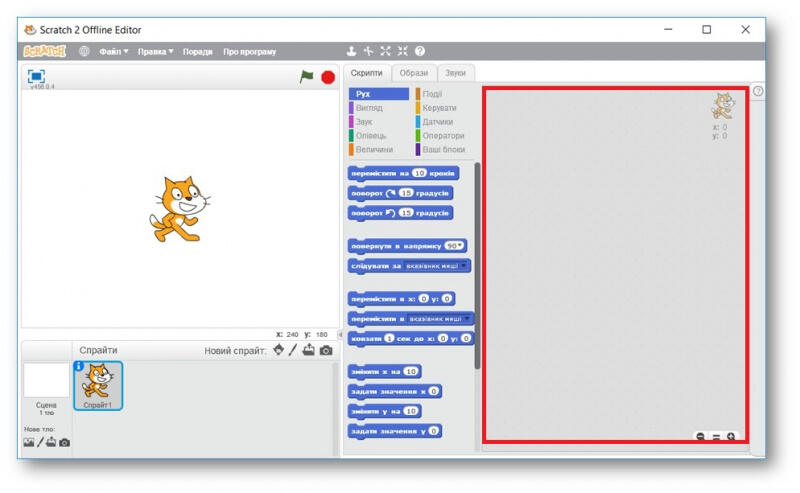Upload sprite from file icon
Screen dimensions: 800x493
point(309,350)
